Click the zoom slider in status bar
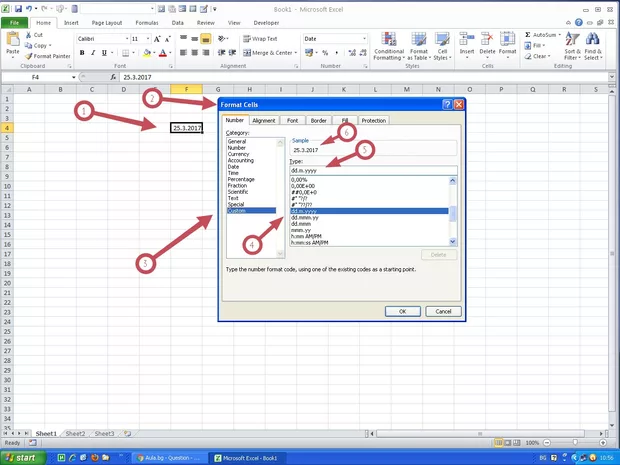The width and height of the screenshot is (620, 465). tap(574, 442)
